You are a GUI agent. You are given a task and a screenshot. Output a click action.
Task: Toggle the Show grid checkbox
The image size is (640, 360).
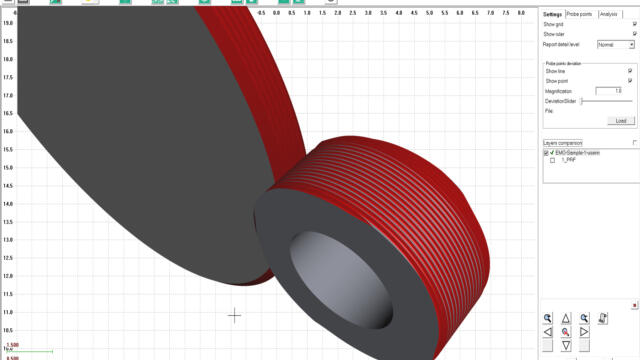click(x=634, y=24)
